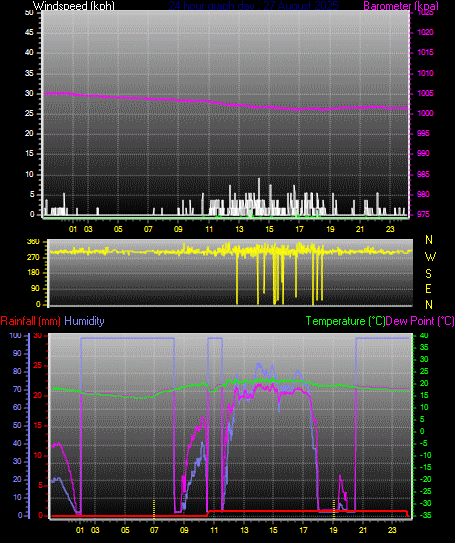This screenshot has height=543, width=455.
Task: Click the 995 value on barometer axis
Action: pos(423,133)
